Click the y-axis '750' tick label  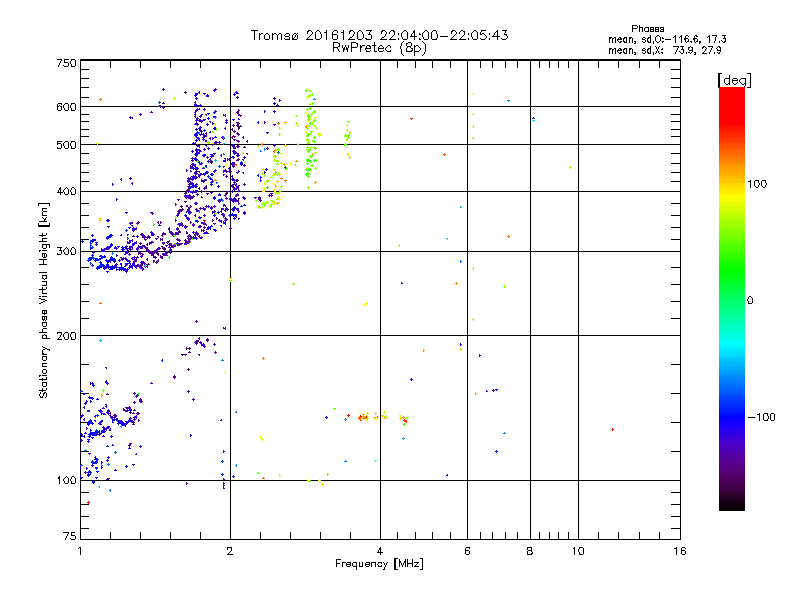[x=66, y=63]
